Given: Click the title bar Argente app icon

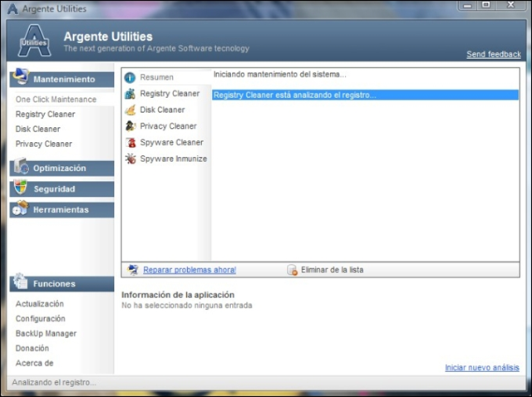Looking at the screenshot, I should point(12,9).
